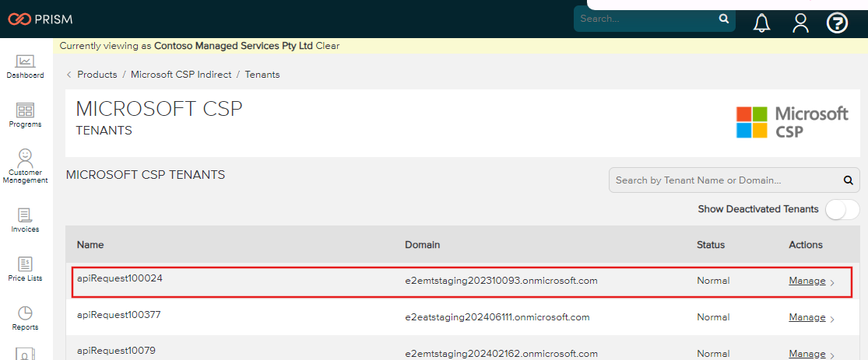Click domain e2eatstaging202406111.onmicrosoft.com

pyautogui.click(x=497, y=317)
